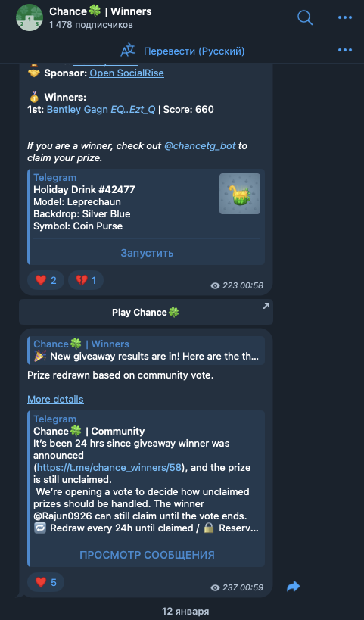
Task: Click the Play Chance button
Action: [146, 313]
